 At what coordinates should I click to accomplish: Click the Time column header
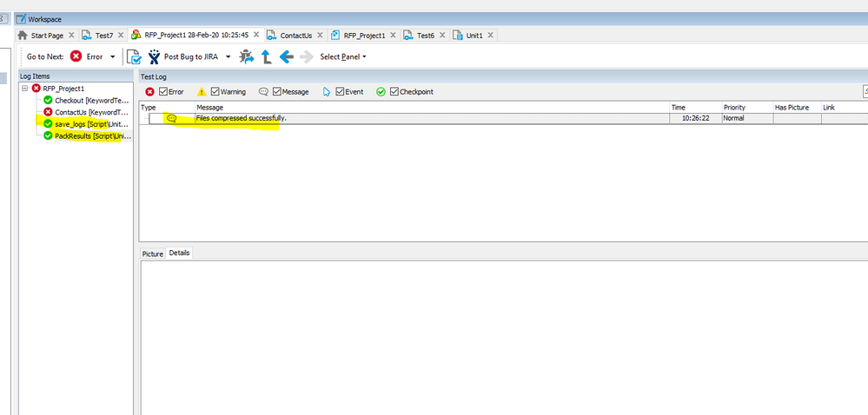coord(678,108)
